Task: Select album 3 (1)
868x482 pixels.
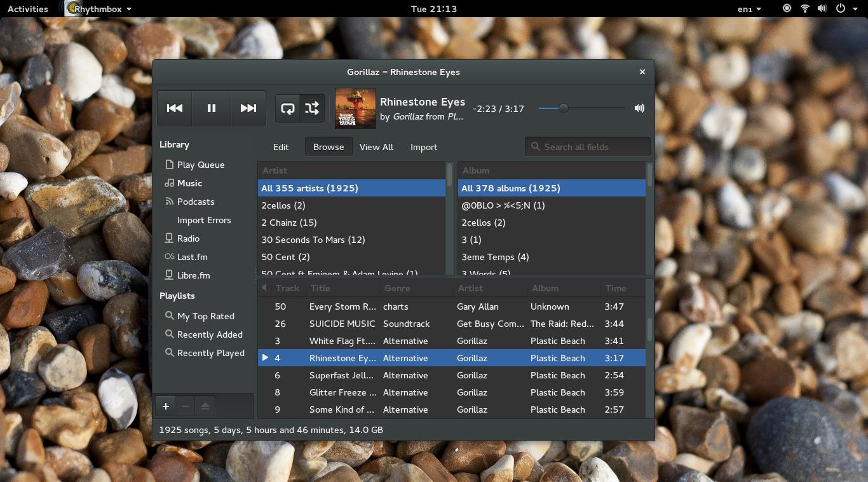Action: click(x=552, y=240)
